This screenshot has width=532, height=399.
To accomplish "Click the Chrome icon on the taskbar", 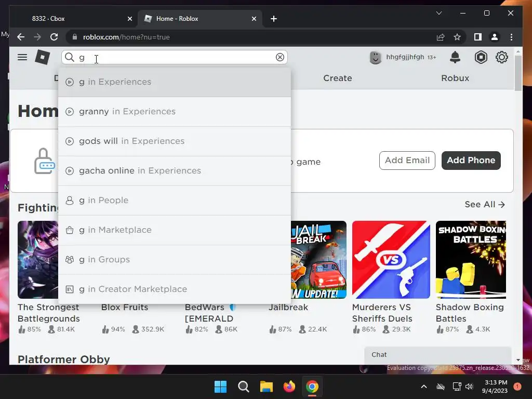I will pos(312,387).
